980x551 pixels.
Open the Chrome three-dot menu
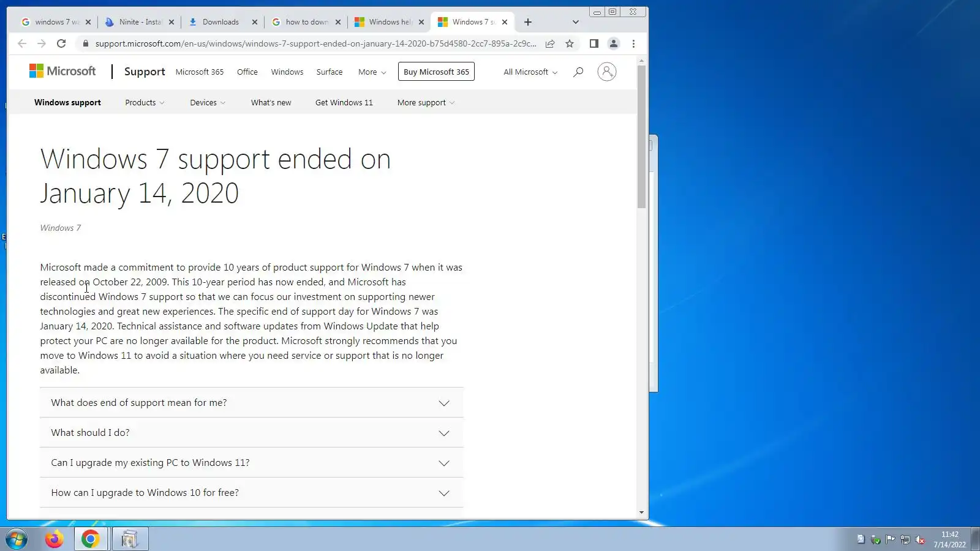(x=633, y=43)
